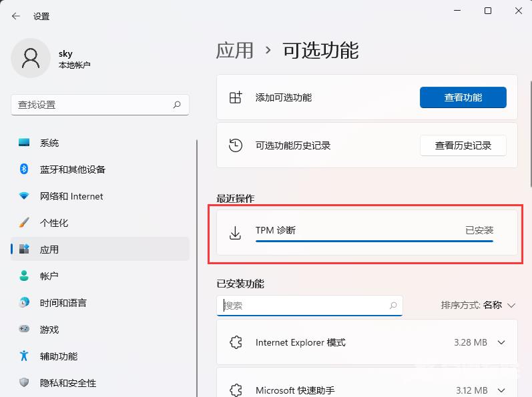Select the paintbrush icon for 个性化
Screen dimensions: 532x397
pyautogui.click(x=24, y=222)
